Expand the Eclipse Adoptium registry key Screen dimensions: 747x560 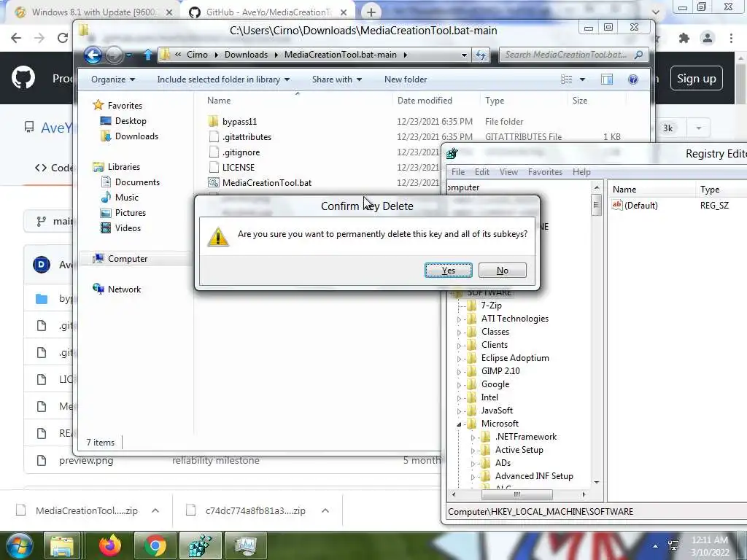coord(460,359)
